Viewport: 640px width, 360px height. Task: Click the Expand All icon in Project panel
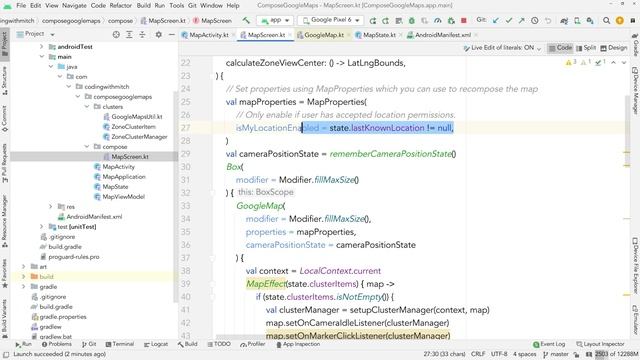(x=129, y=35)
